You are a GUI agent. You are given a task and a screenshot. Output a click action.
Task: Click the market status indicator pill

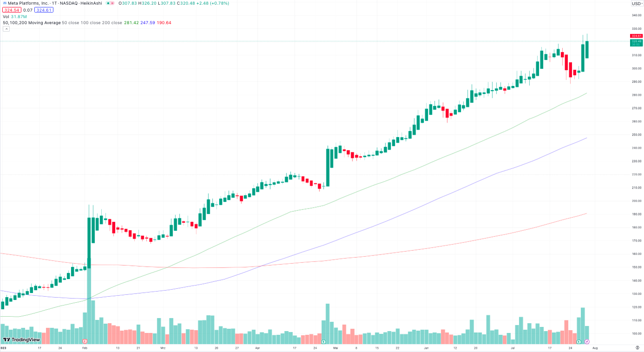click(x=110, y=3)
